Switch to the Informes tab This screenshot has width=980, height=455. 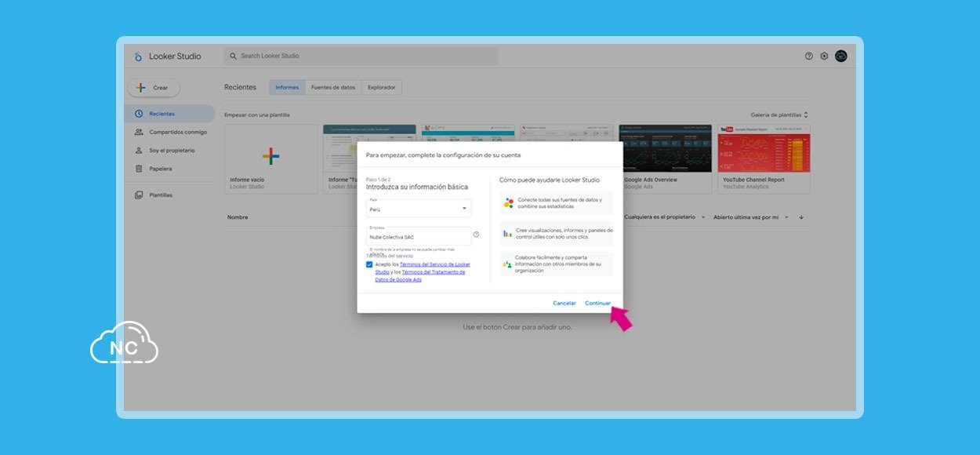287,87
